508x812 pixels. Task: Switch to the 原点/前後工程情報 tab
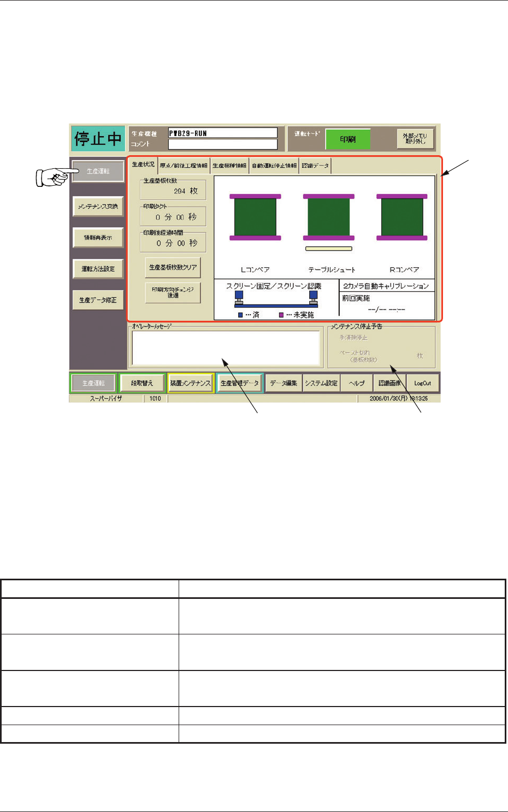[x=184, y=166]
